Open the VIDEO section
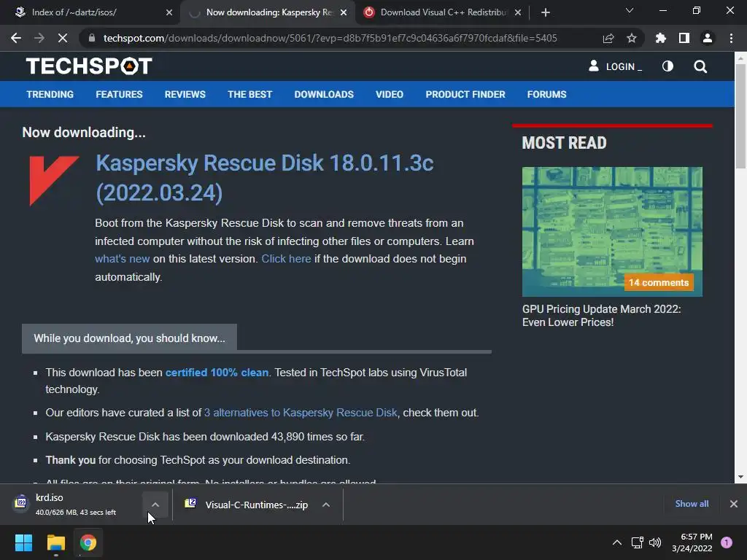This screenshot has width=747, height=560. click(390, 94)
